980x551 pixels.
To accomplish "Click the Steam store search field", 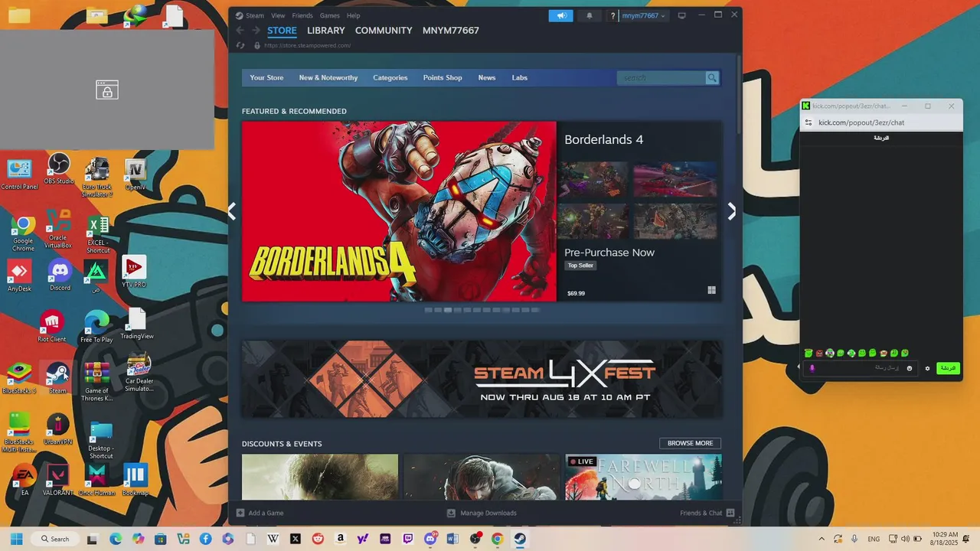I will (661, 77).
